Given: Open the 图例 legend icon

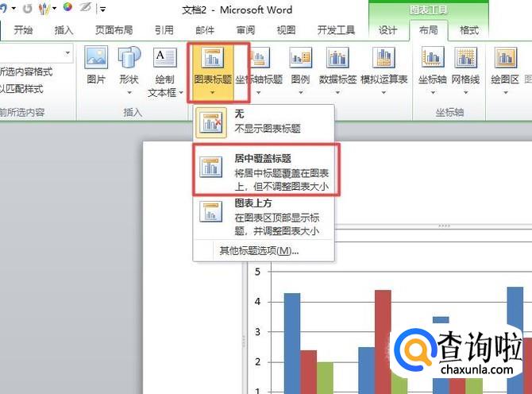Looking at the screenshot, I should tap(301, 57).
